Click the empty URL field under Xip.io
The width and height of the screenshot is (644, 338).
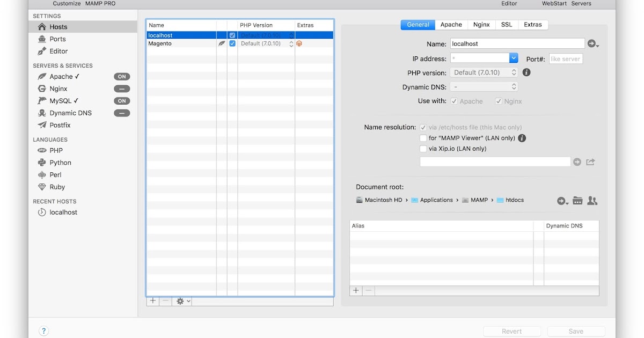[495, 161]
